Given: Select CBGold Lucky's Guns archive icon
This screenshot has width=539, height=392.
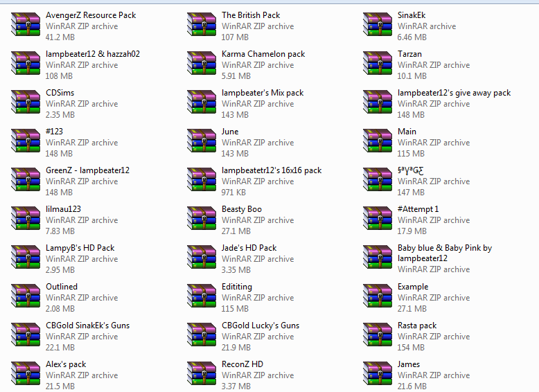Looking at the screenshot, I should [x=202, y=335].
